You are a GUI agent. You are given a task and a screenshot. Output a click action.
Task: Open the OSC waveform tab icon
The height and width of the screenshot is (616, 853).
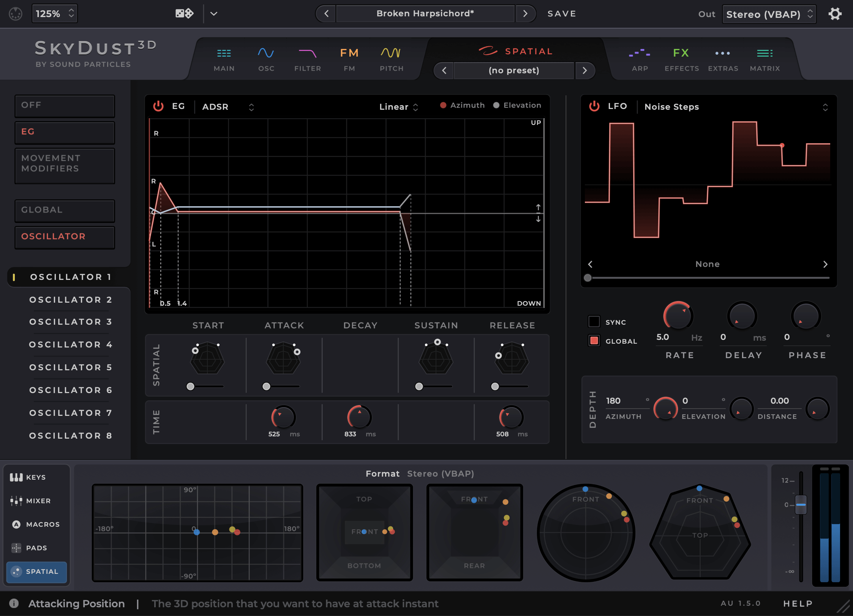tap(266, 53)
